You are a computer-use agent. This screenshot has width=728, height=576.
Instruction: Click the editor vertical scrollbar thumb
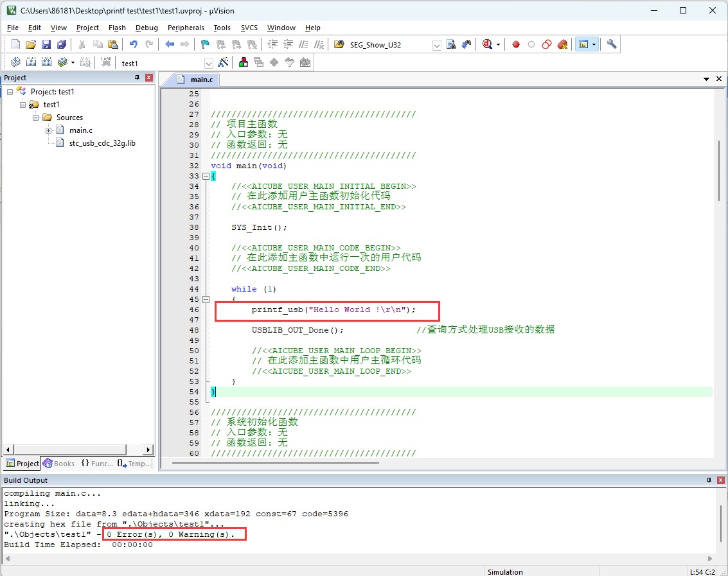pos(719,170)
